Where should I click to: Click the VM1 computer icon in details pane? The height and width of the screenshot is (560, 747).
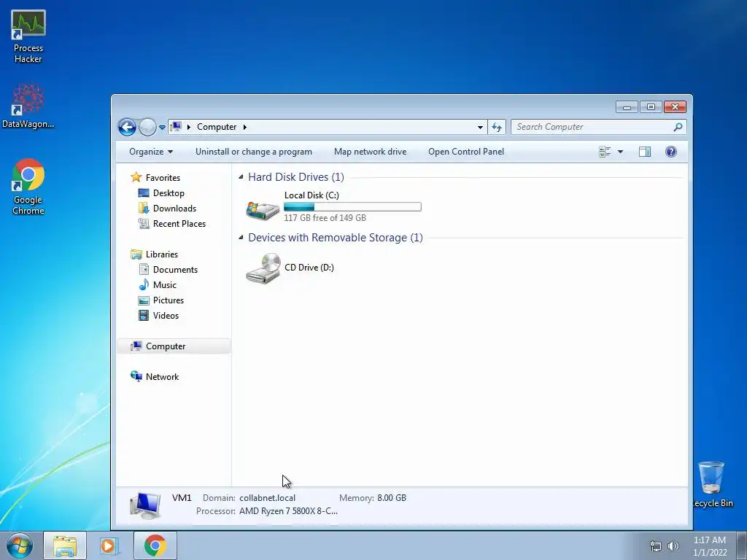click(x=145, y=505)
